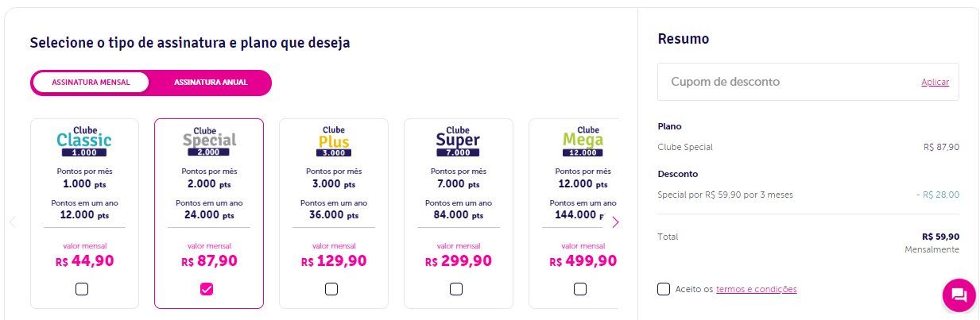The image size is (980, 320).
Task: Select the Clube Classic plan checkbox
Action: click(82, 289)
